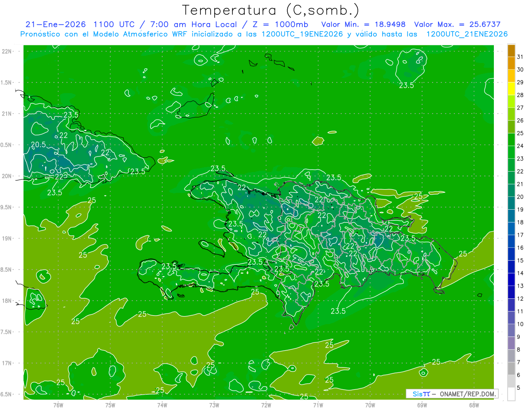This screenshot has height=411, width=532.
Task: Select the date text "21-Ene-2026"
Action: click(x=55, y=24)
